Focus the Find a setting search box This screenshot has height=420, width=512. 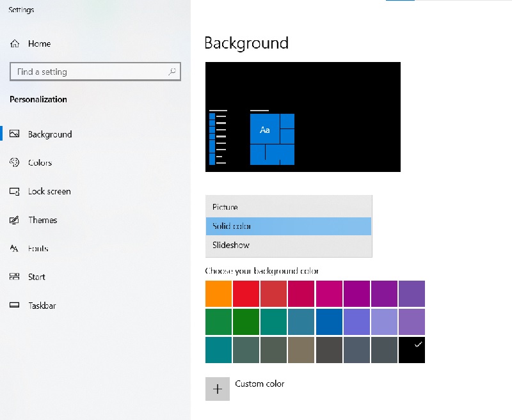click(90, 72)
